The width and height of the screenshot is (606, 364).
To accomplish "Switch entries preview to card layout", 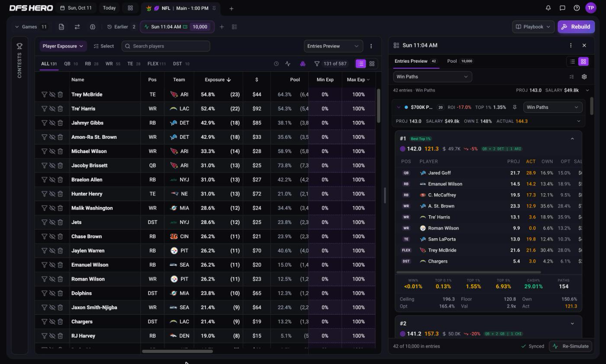I will point(583,61).
